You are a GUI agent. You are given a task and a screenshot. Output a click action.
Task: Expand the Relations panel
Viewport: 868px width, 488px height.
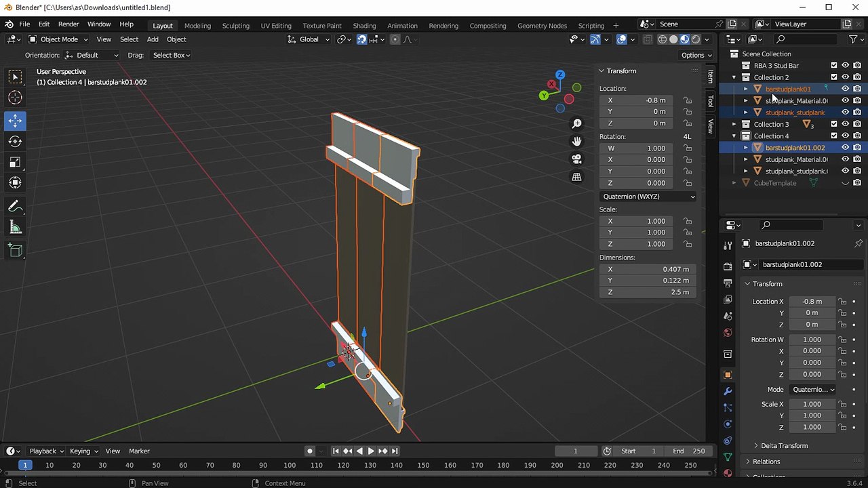[x=766, y=462]
